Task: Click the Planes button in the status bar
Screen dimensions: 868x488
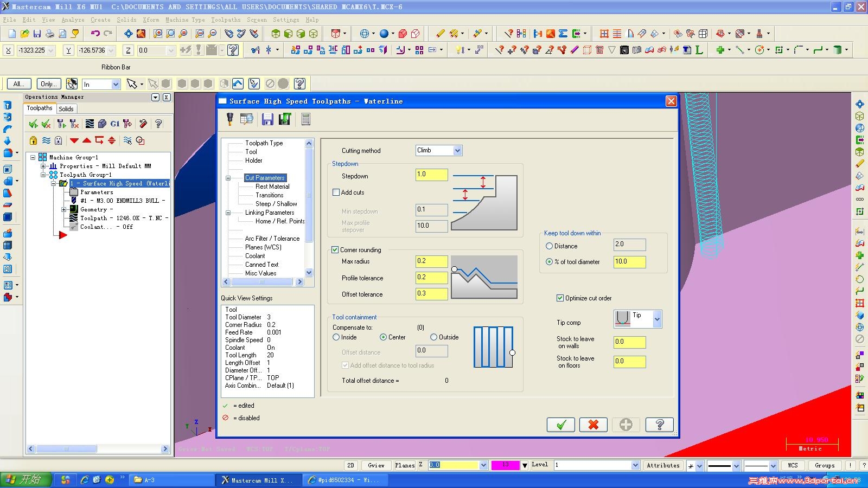Action: 405,465
